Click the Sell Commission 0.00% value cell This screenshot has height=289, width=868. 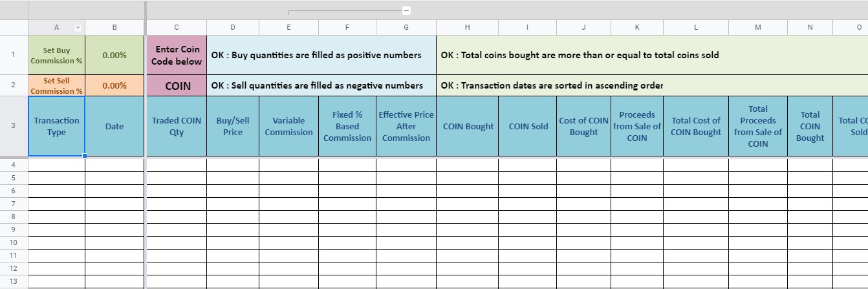click(114, 85)
